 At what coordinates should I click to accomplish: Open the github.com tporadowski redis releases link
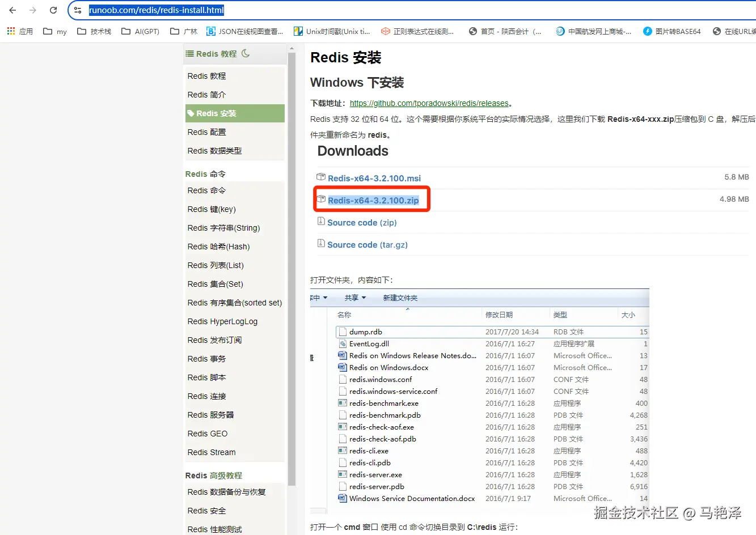(x=429, y=103)
